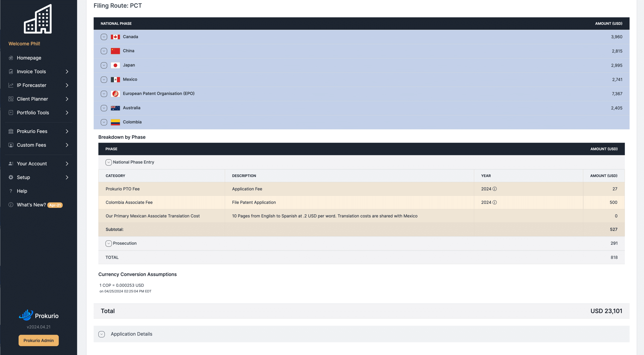Click the info icon beside Application Fee year
The height and width of the screenshot is (355, 644).
[x=495, y=189]
